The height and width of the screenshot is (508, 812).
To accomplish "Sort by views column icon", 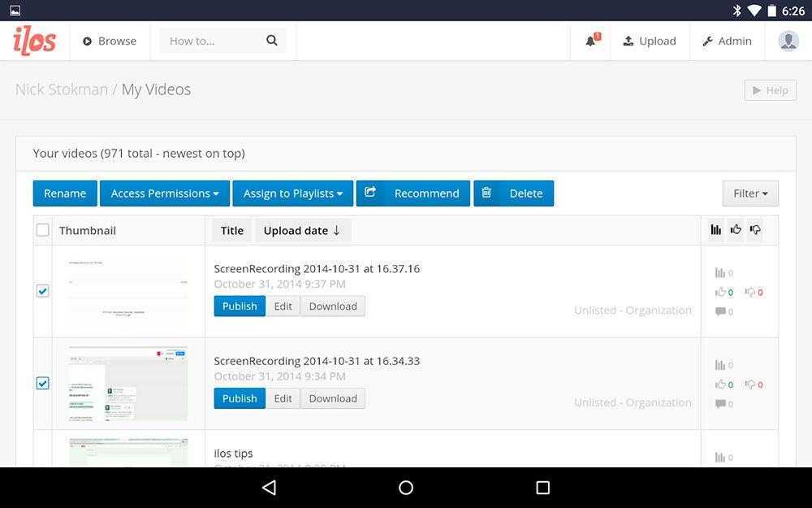I will point(715,230).
